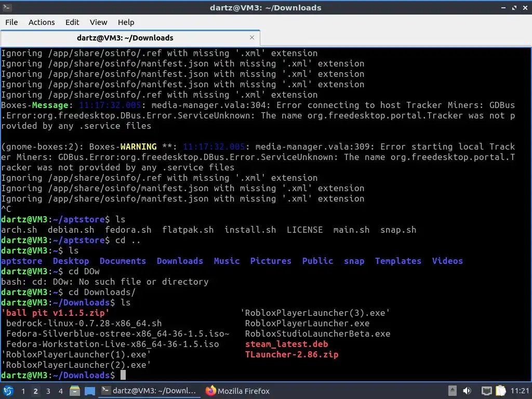
Task: Close the terminal tab with its X
Action: [x=252, y=37]
